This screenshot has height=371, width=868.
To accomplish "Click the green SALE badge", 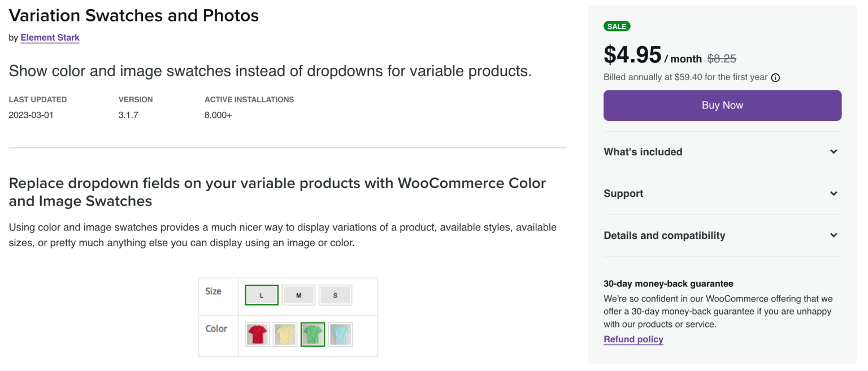I will 617,26.
